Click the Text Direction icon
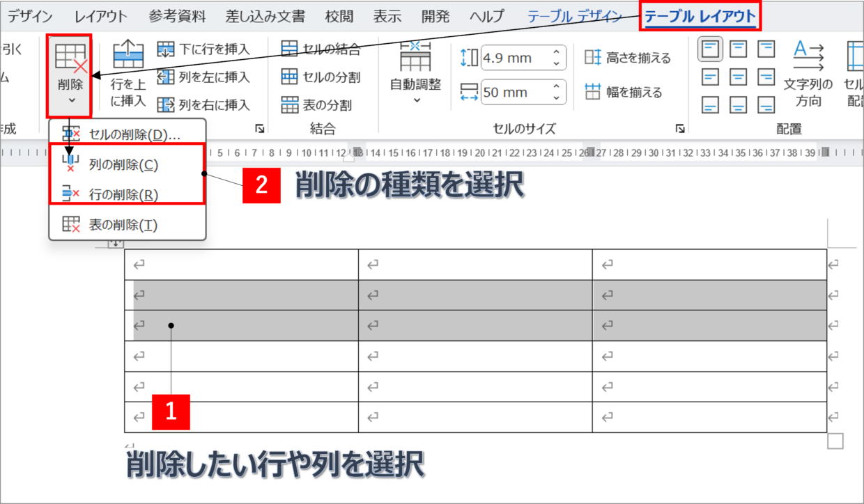 (808, 73)
